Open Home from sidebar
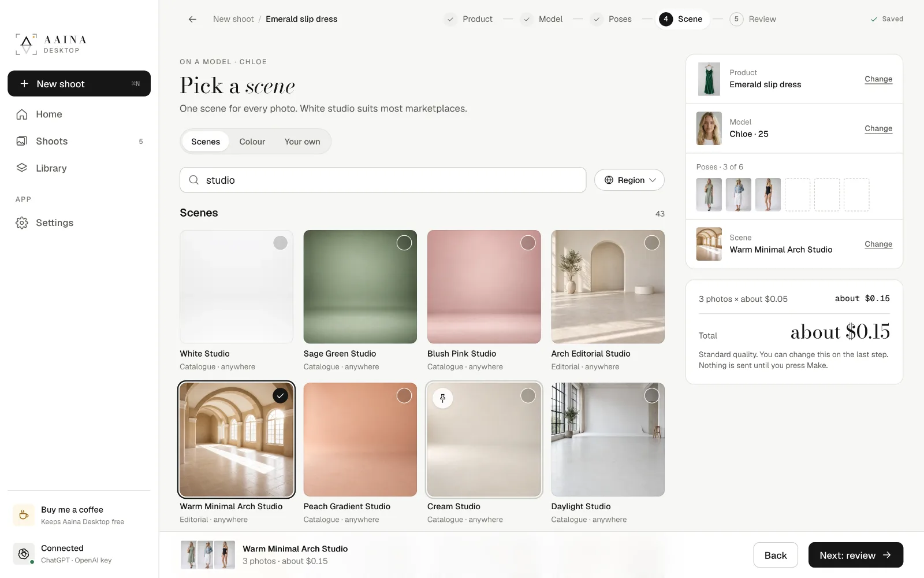 [79, 114]
